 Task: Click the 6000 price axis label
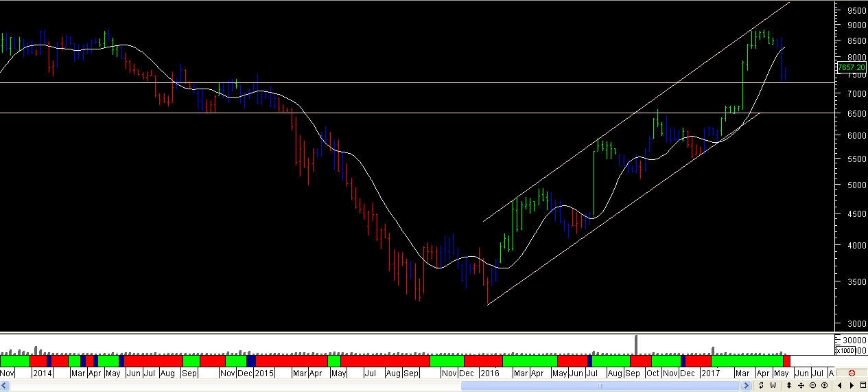856,136
